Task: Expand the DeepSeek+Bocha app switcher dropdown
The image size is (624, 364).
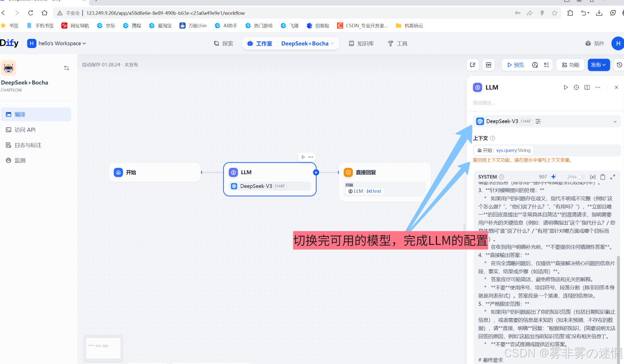Action: pyautogui.click(x=308, y=44)
